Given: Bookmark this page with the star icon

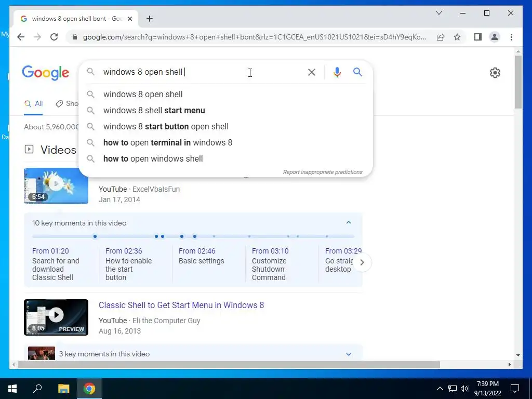Looking at the screenshot, I should click(457, 37).
